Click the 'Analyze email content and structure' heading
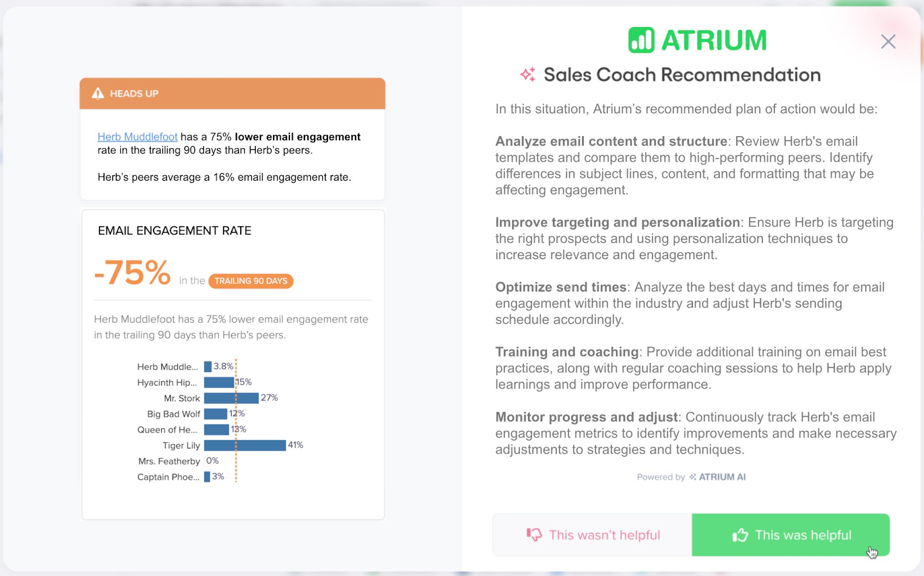924x576 pixels. pyautogui.click(x=612, y=141)
